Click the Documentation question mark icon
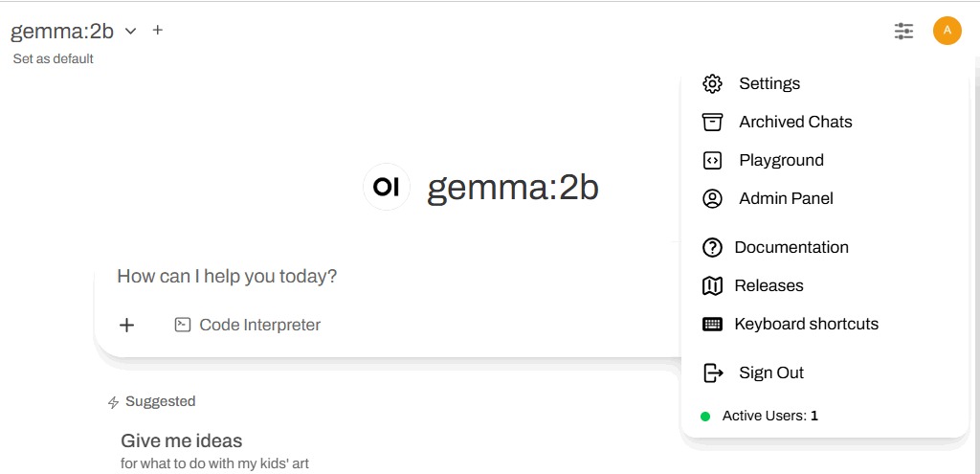This screenshot has height=474, width=980. click(712, 248)
